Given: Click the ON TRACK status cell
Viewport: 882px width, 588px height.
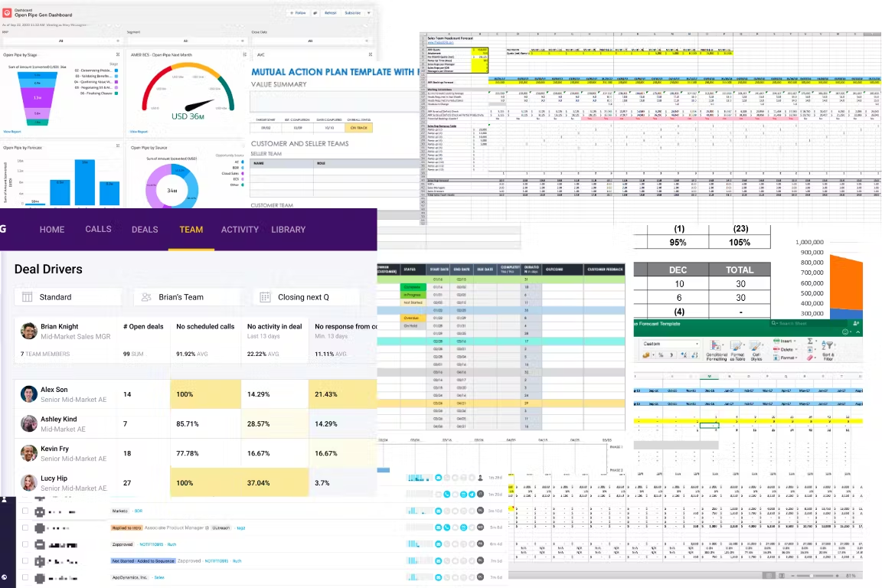Looking at the screenshot, I should click(x=358, y=128).
